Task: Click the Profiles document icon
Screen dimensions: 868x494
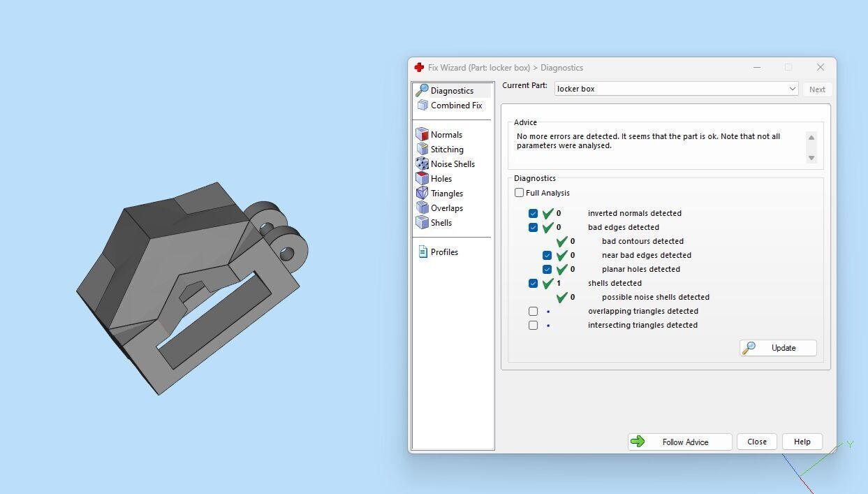Action: point(422,252)
